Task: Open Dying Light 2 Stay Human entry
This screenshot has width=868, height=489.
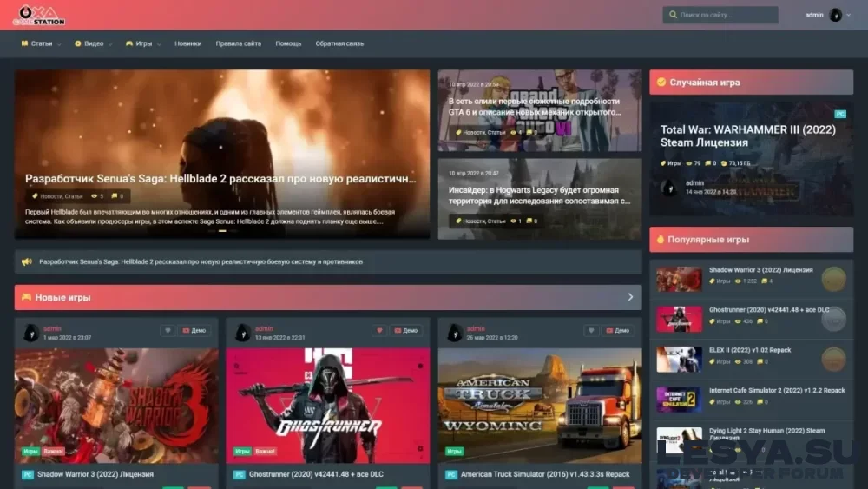Action: (766, 433)
